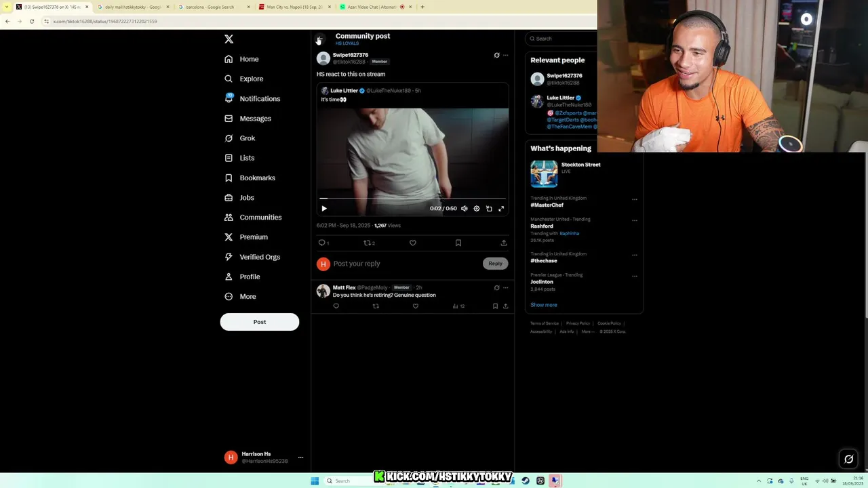Share Matt Flex's comment

pos(505,306)
